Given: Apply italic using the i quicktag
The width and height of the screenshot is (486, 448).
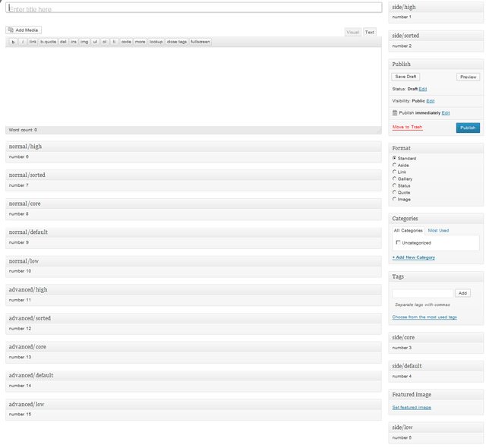Looking at the screenshot, I should click(x=23, y=42).
